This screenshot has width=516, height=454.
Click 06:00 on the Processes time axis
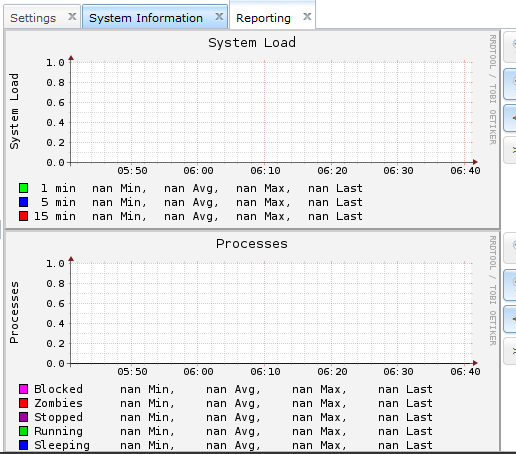[198, 372]
